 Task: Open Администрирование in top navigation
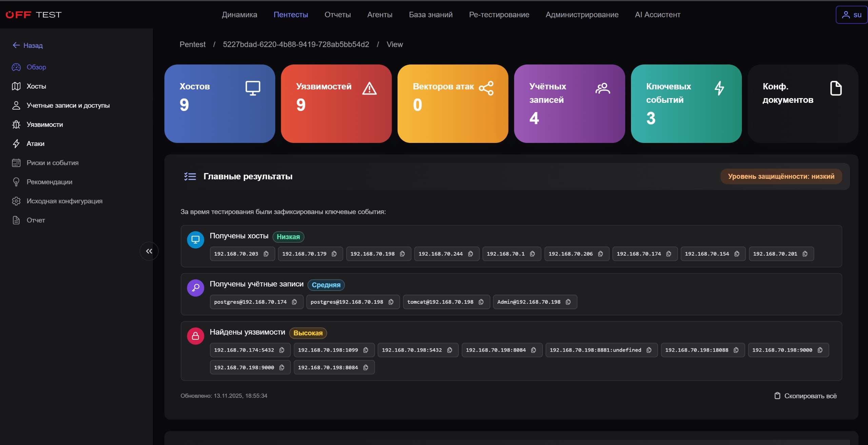point(582,15)
